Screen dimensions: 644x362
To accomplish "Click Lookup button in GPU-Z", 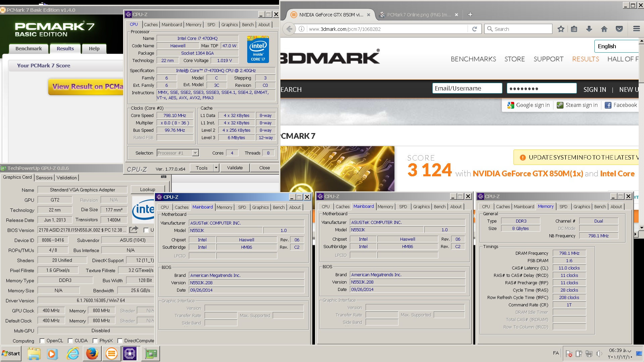I will (148, 189).
